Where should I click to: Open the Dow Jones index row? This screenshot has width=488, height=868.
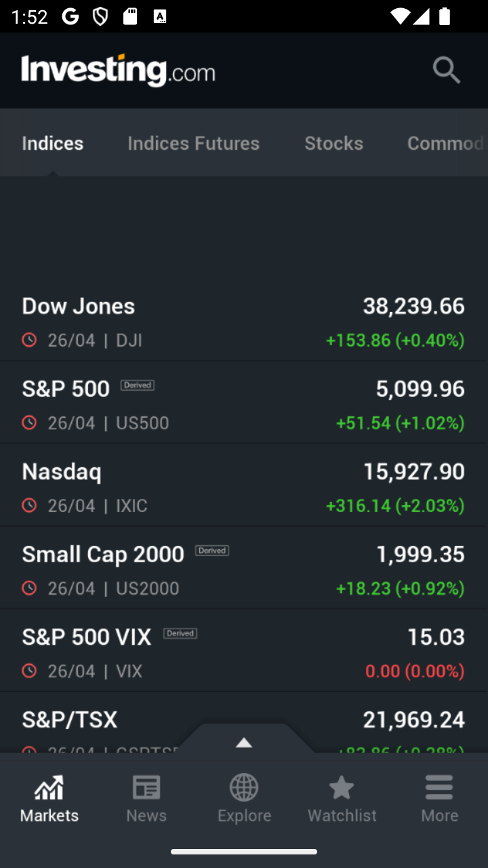(x=244, y=319)
